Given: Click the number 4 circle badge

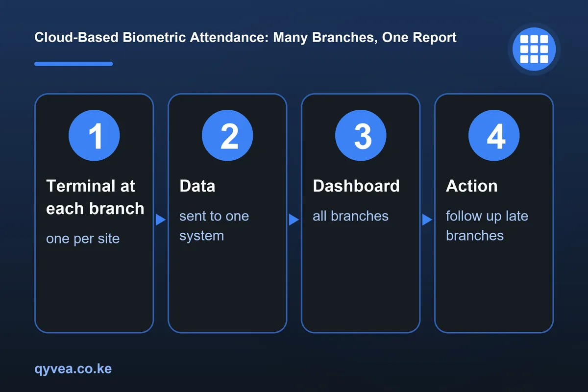Looking at the screenshot, I should [494, 136].
